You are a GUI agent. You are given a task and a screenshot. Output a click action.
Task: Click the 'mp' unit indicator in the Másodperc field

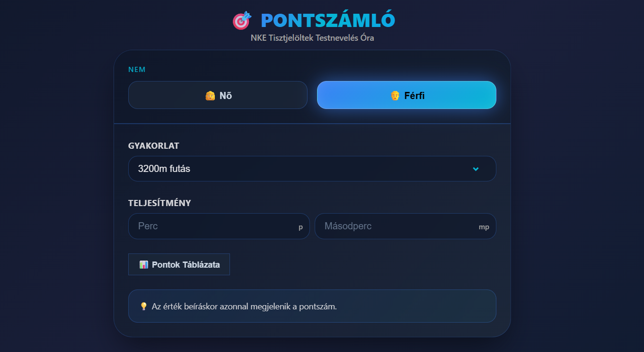(484, 226)
